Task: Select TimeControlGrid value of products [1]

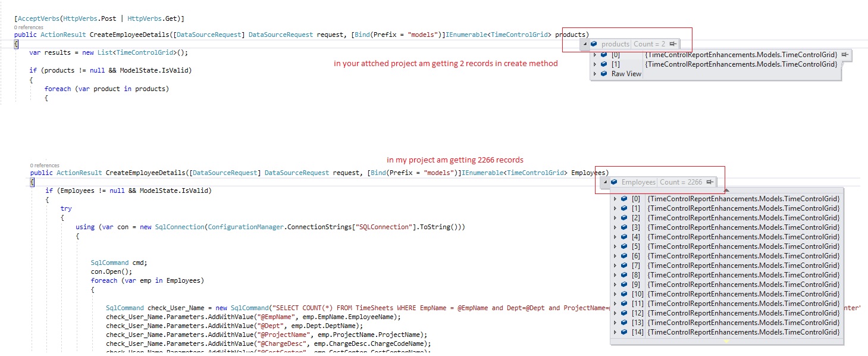Action: click(741, 64)
